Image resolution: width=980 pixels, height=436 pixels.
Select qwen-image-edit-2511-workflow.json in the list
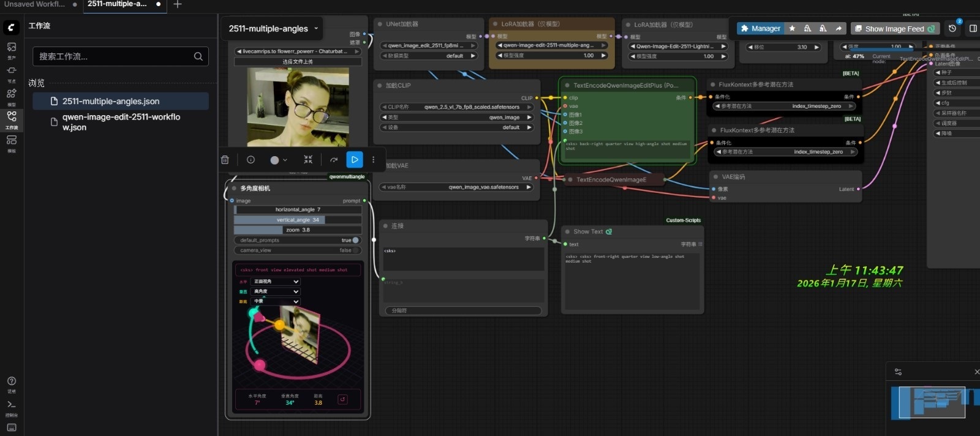[x=121, y=122]
